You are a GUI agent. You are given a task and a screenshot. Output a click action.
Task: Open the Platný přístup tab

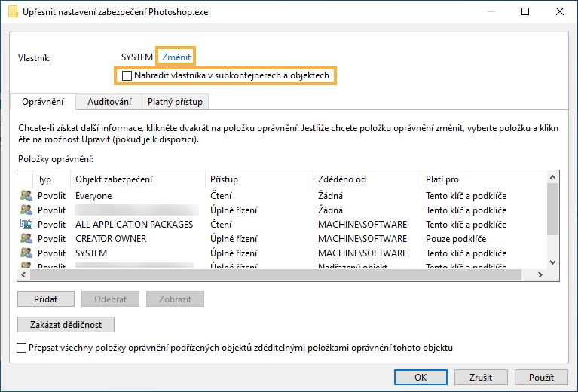(x=175, y=102)
